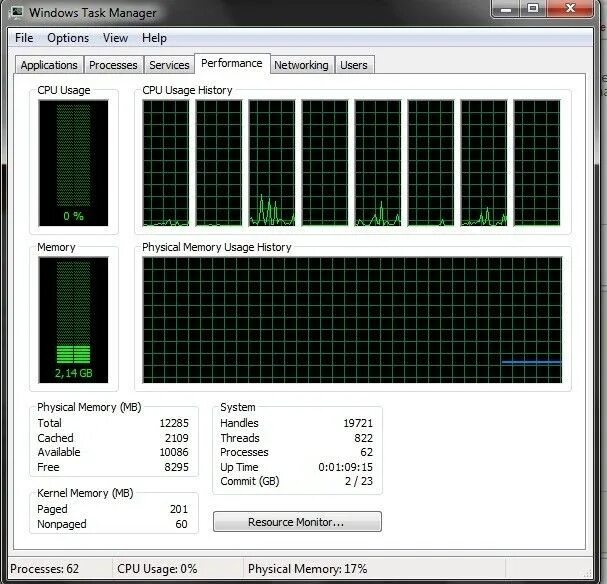Screen dimensions: 607x584
Task: Click the Cached memory value 2109
Action: [177, 438]
